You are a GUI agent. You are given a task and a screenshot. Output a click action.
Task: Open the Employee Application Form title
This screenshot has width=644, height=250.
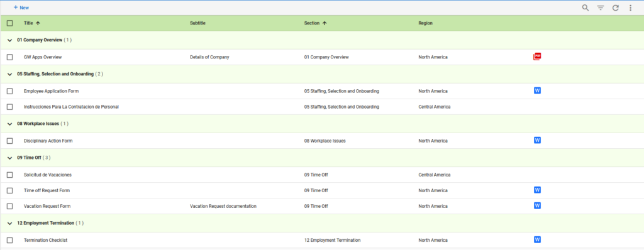[x=52, y=91]
